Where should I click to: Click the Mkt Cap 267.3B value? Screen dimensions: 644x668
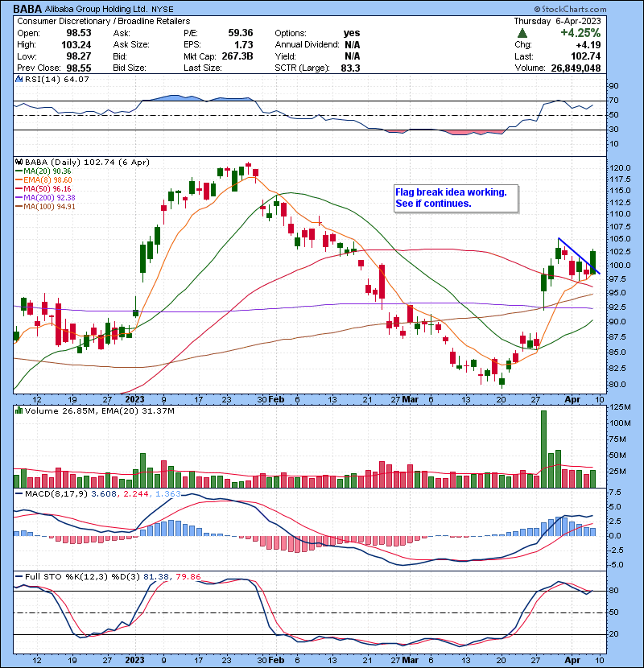tap(237, 56)
